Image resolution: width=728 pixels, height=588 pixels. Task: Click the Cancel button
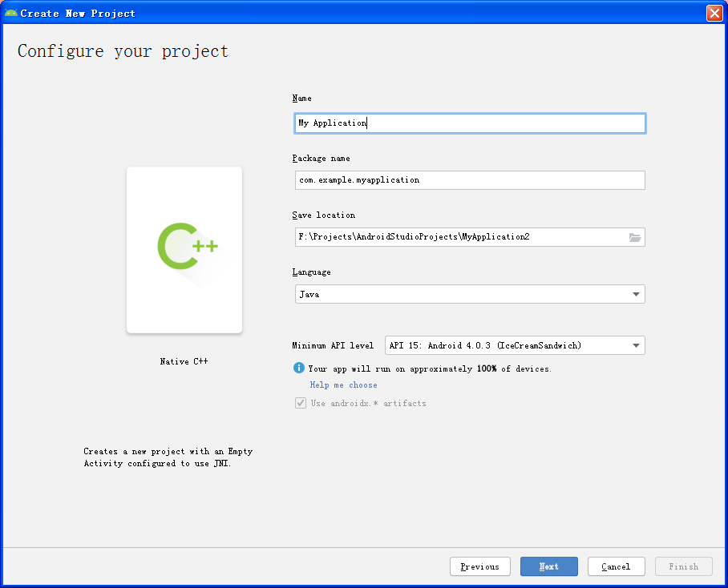pos(616,566)
